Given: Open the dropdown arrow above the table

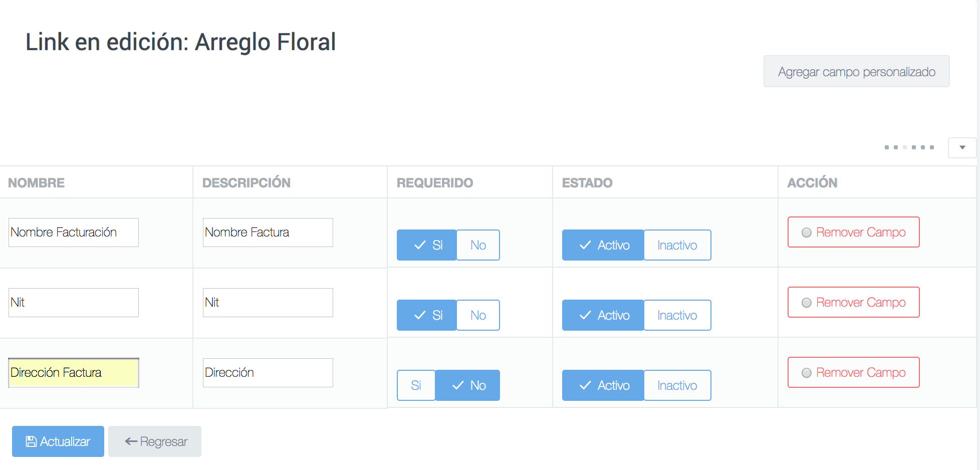Looking at the screenshot, I should (x=962, y=148).
